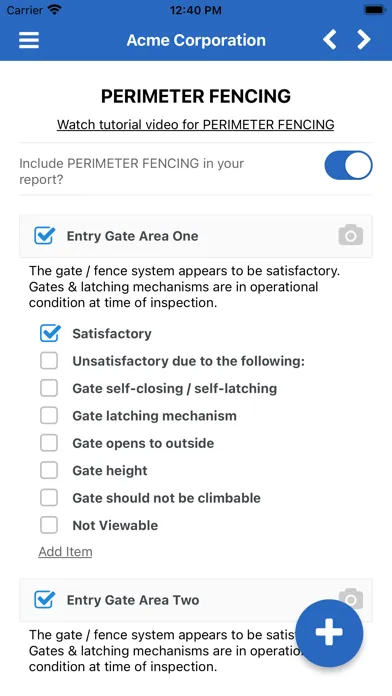392x696 pixels.
Task: Go to next section with right chevron
Action: [x=364, y=40]
